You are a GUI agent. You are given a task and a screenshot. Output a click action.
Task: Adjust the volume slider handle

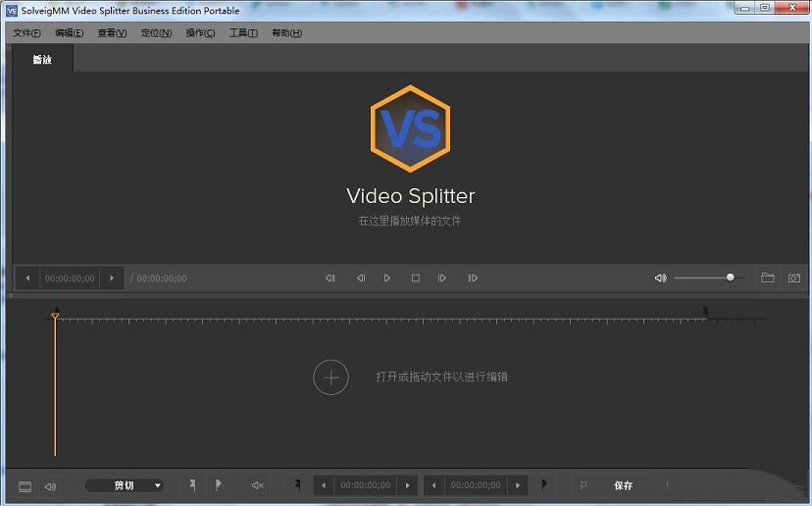pyautogui.click(x=731, y=278)
